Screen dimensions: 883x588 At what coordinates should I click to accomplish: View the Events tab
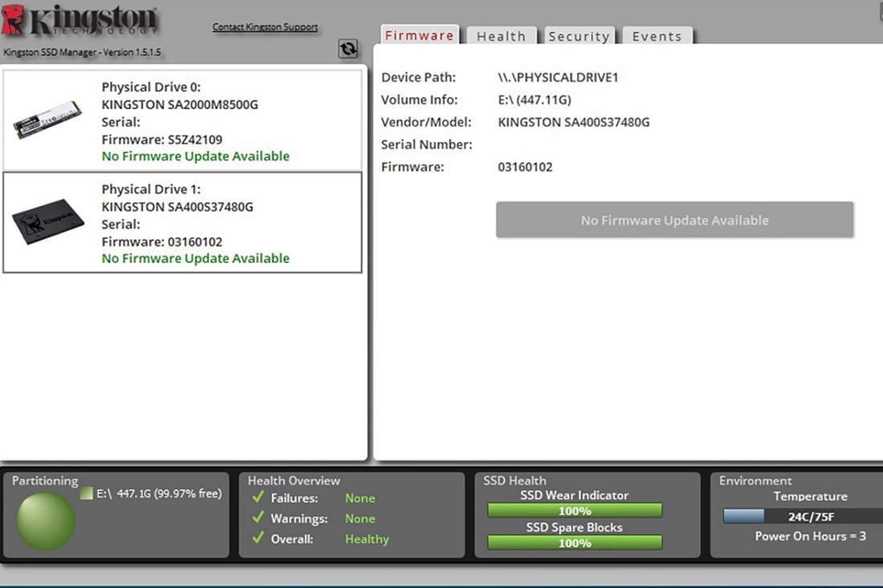657,36
